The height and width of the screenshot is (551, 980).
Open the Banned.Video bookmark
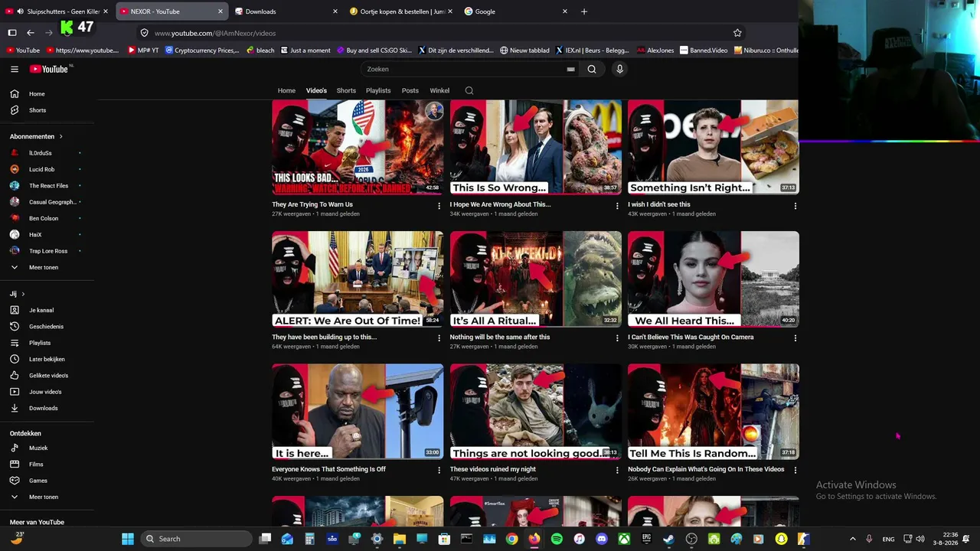pos(704,51)
